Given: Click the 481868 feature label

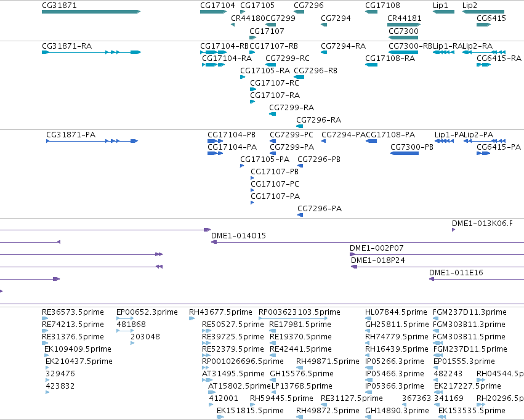Looking at the screenshot, I should (131, 325).
